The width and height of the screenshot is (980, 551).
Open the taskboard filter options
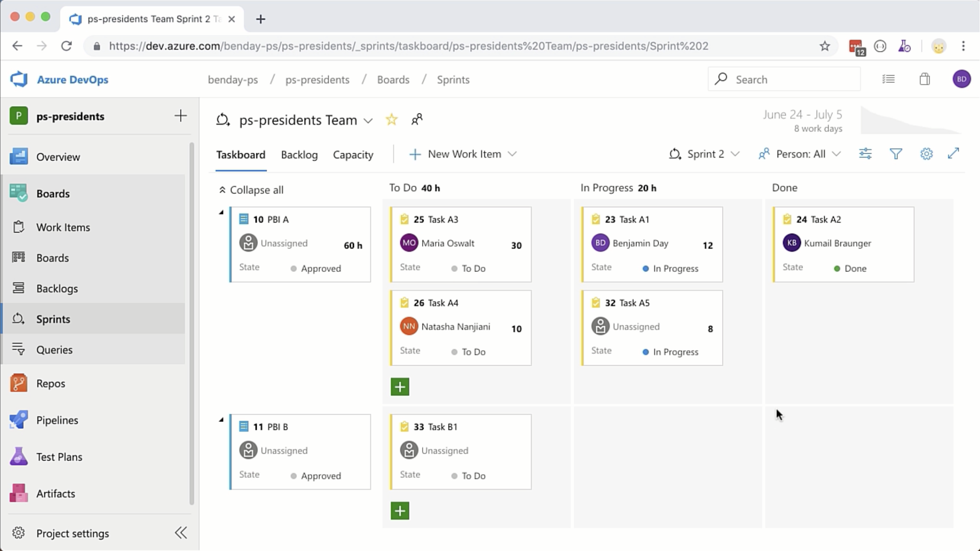click(896, 154)
